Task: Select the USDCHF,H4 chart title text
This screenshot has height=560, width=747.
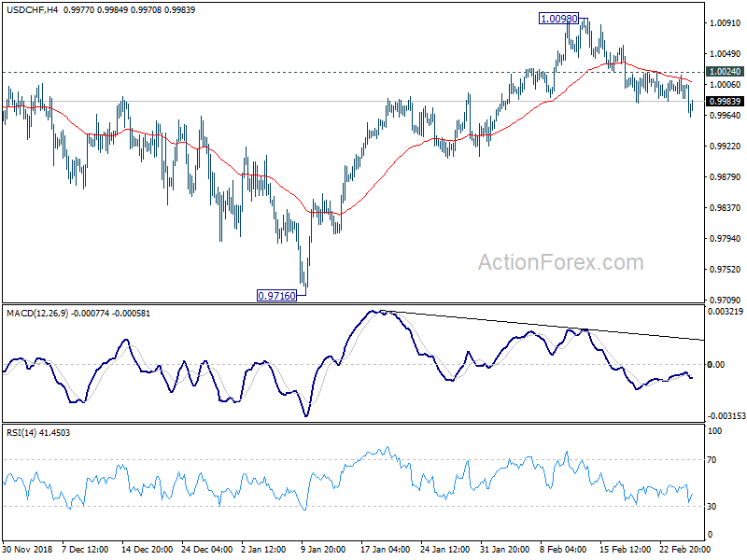Action: (32, 9)
